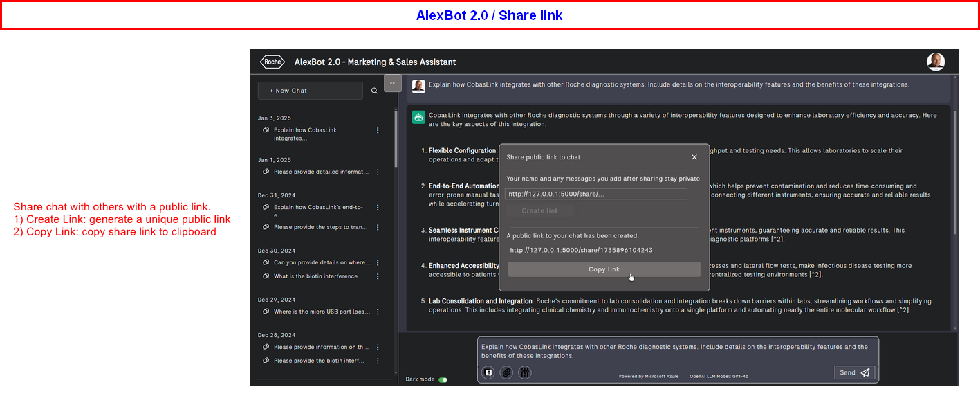Open 'Please provide the steps to tran...' chat
980x405 pixels.
pyautogui.click(x=321, y=227)
